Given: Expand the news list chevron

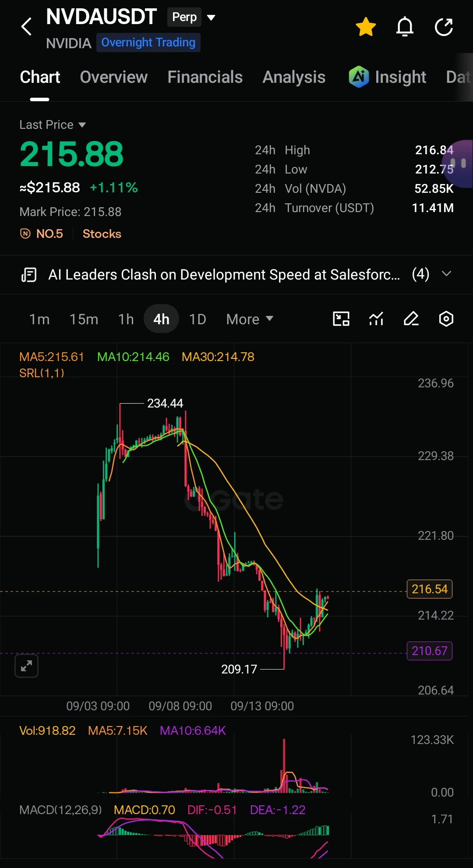Looking at the screenshot, I should point(446,274).
